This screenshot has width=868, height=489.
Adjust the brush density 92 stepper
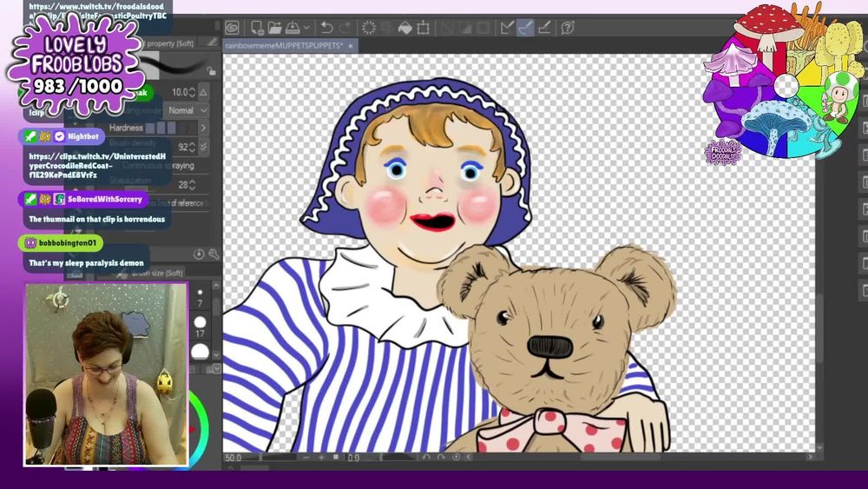tap(192, 147)
